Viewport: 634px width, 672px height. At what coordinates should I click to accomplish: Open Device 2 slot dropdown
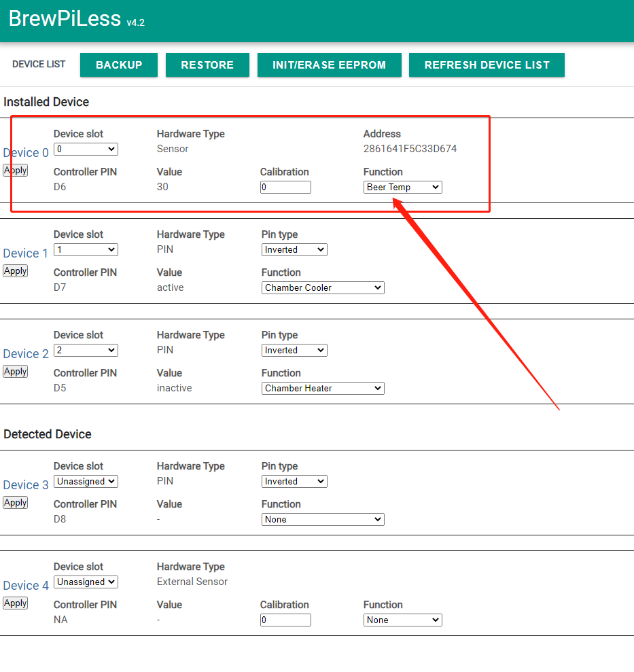[86, 350]
